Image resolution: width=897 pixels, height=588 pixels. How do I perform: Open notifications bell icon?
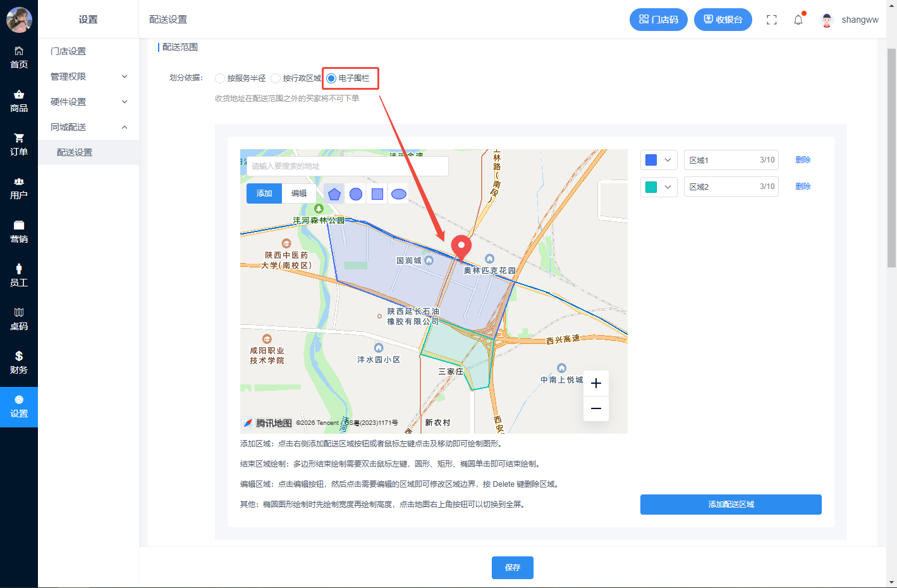point(798,20)
